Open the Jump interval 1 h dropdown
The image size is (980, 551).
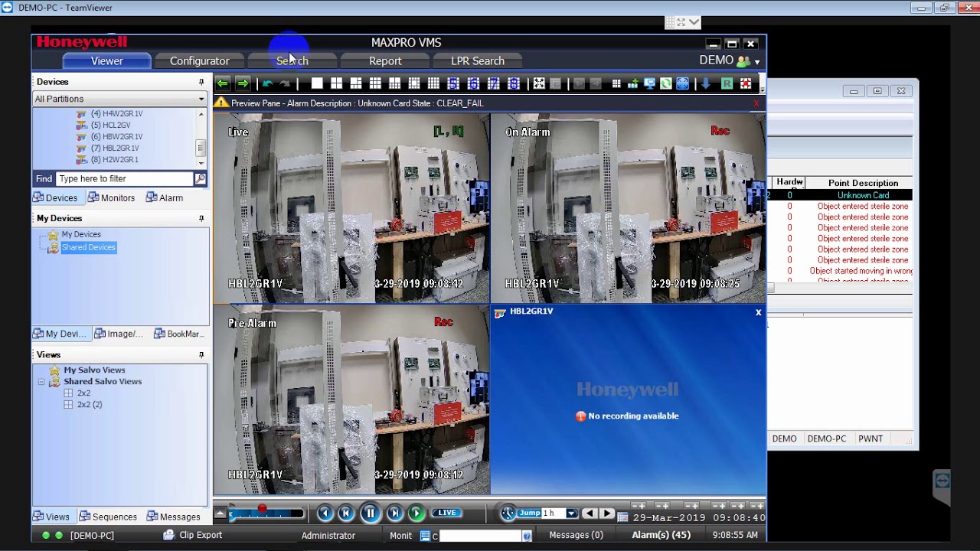571,514
